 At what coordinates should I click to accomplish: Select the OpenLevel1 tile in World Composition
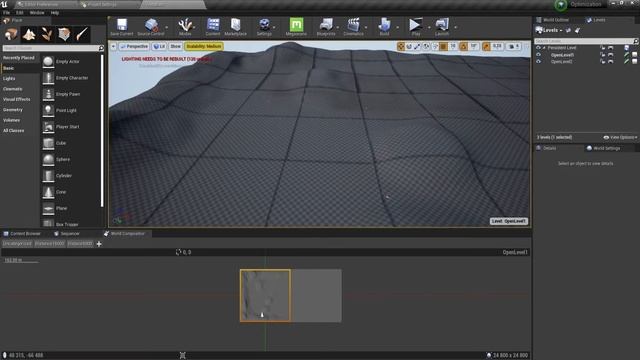265,296
